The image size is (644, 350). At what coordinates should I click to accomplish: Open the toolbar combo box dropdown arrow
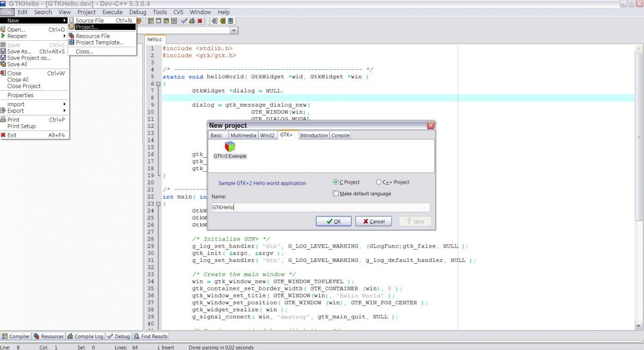click(233, 31)
